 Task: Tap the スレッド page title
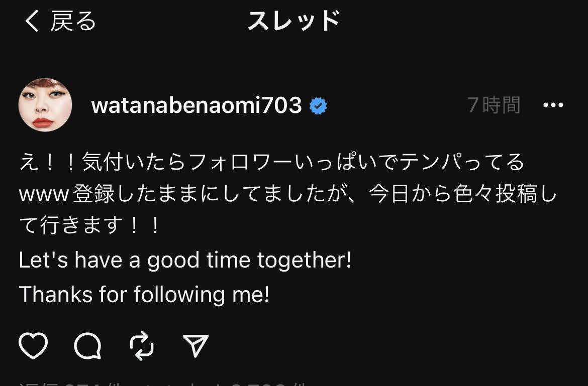point(294,21)
